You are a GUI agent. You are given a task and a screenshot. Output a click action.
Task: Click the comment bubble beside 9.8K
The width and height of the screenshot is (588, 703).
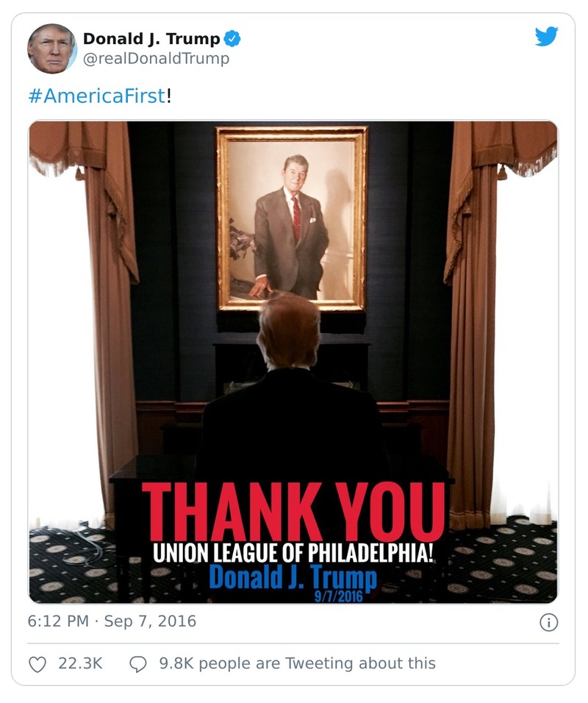pos(137,663)
